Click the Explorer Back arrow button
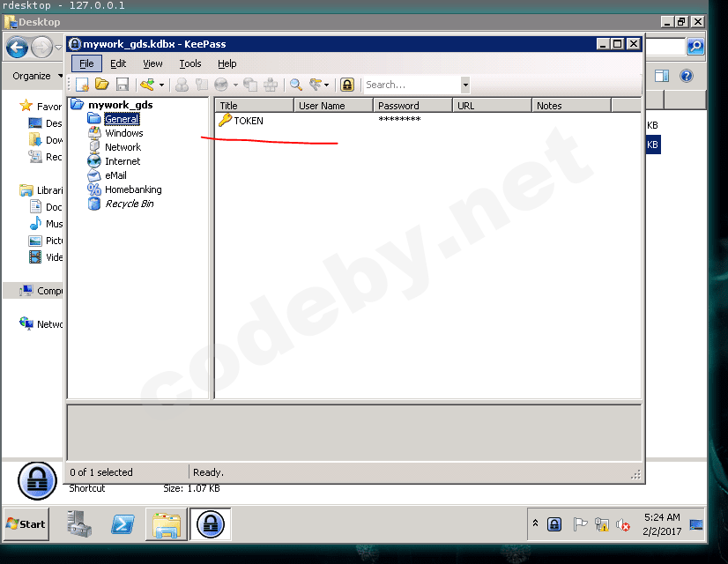The width and height of the screenshot is (728, 564). [17, 47]
